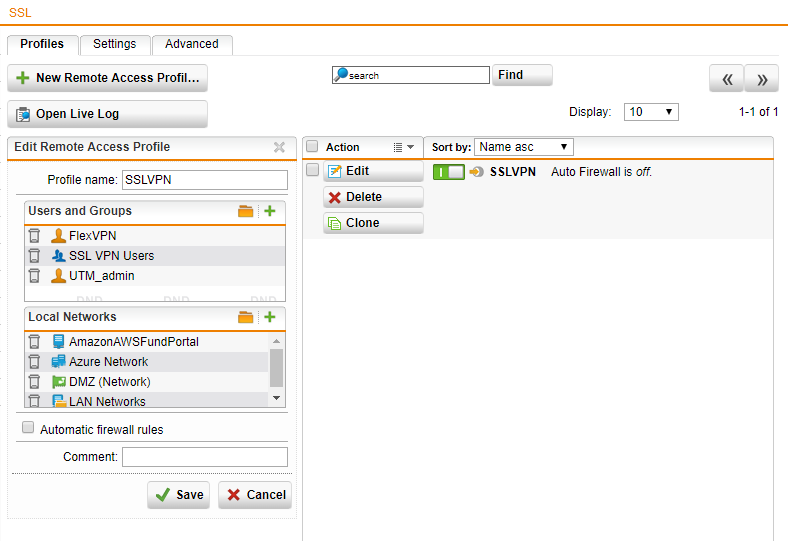788x541 pixels.
Task: Add new user with green plus in Users and Groups
Action: 270,211
